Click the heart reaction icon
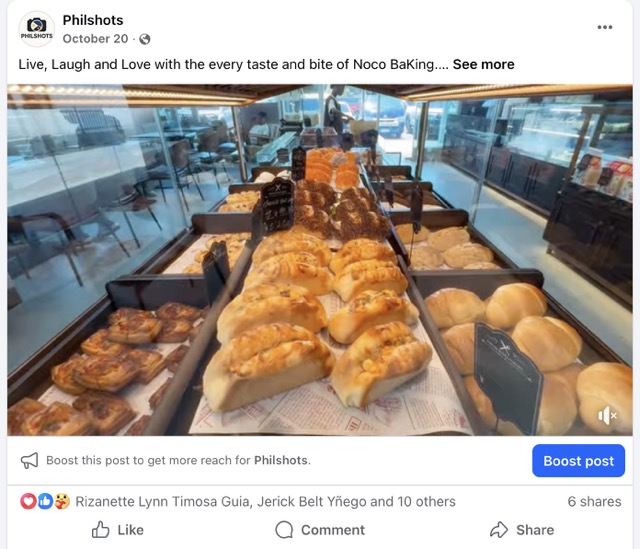 [x=28, y=502]
